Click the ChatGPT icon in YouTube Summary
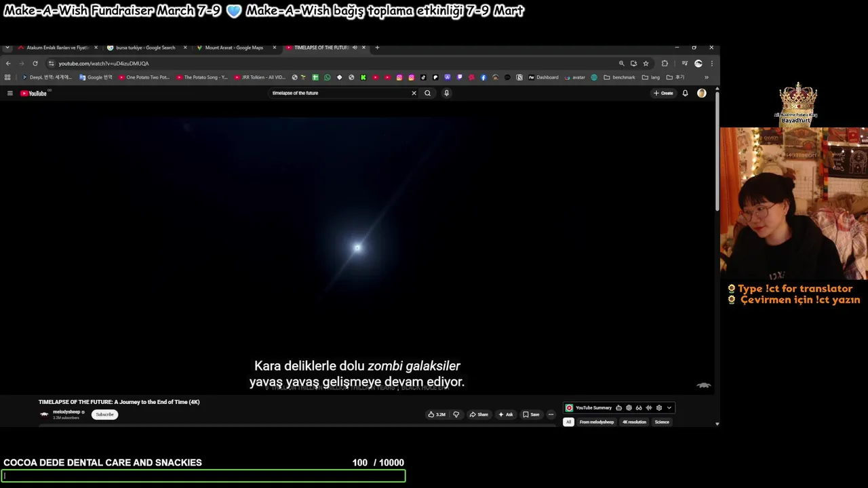868x488 pixels. pos(629,408)
